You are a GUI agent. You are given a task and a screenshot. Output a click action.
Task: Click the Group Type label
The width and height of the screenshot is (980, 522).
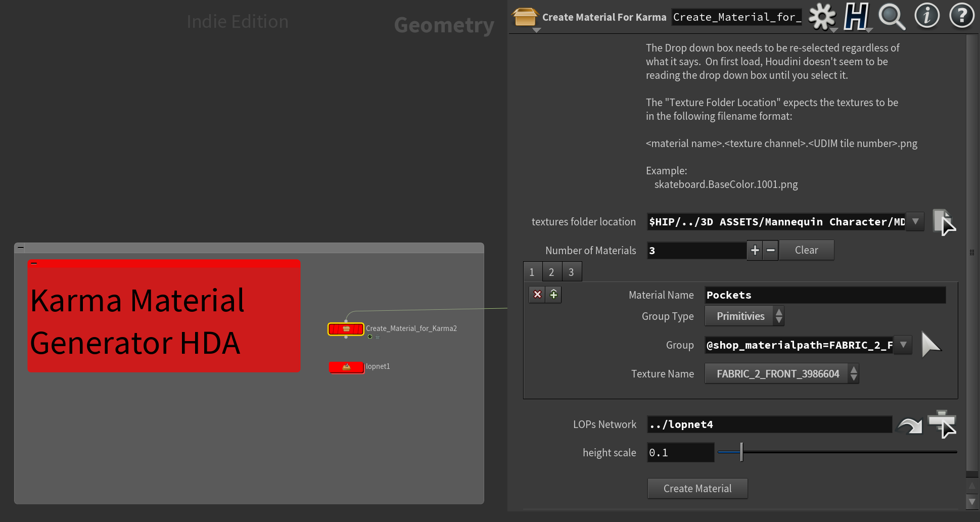668,316
